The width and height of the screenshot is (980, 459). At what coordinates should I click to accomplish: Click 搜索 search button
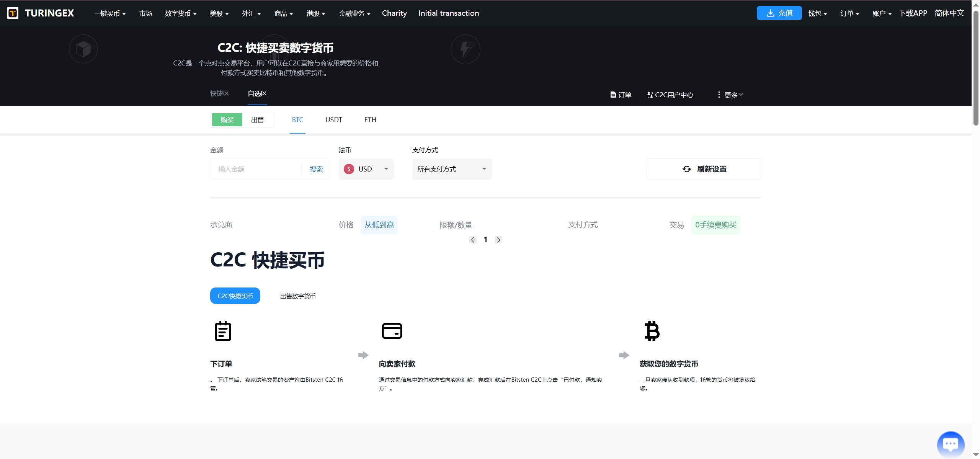pyautogui.click(x=316, y=169)
